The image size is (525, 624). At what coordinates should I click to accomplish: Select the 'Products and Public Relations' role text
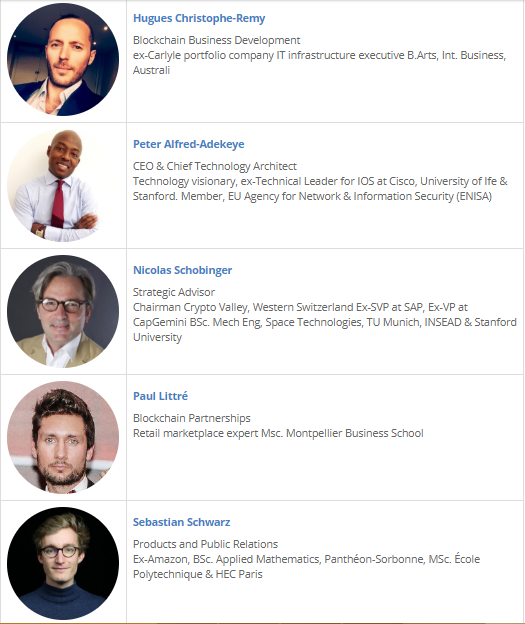coord(205,544)
